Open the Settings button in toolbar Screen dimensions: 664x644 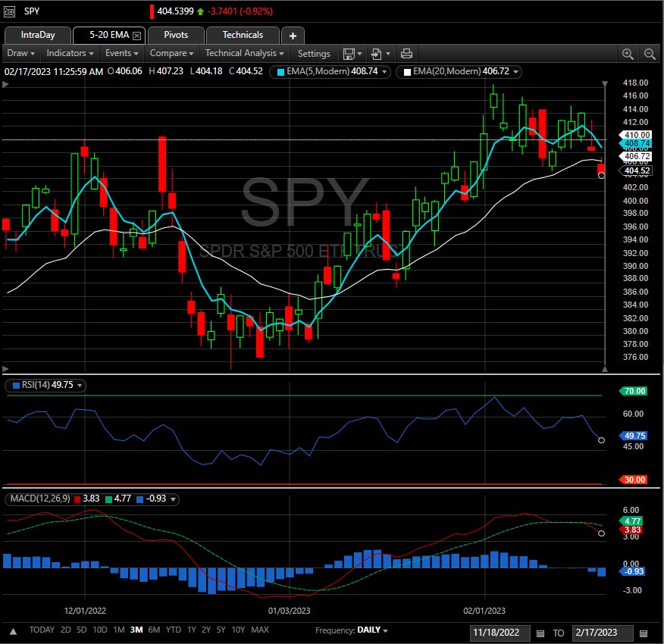tap(314, 54)
